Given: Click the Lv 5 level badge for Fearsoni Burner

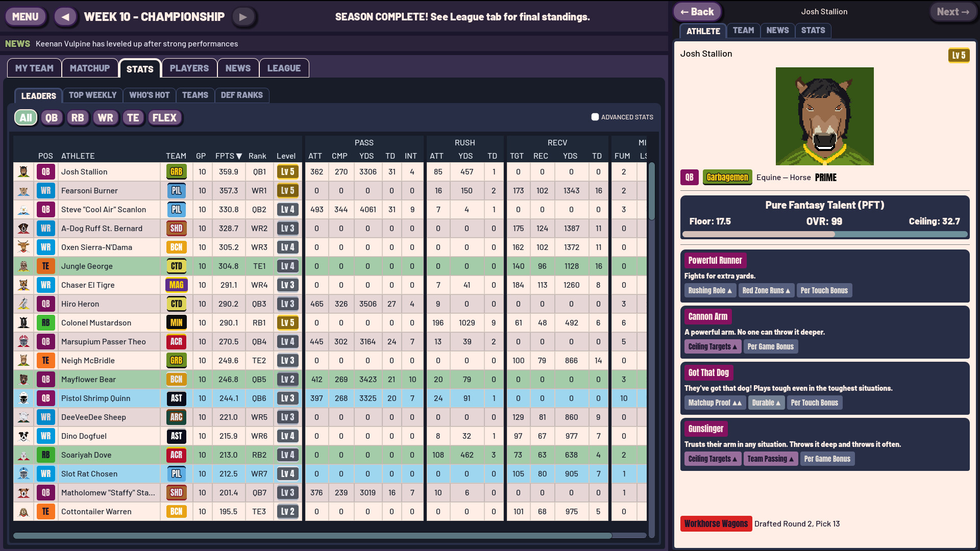Looking at the screenshot, I should [287, 191].
